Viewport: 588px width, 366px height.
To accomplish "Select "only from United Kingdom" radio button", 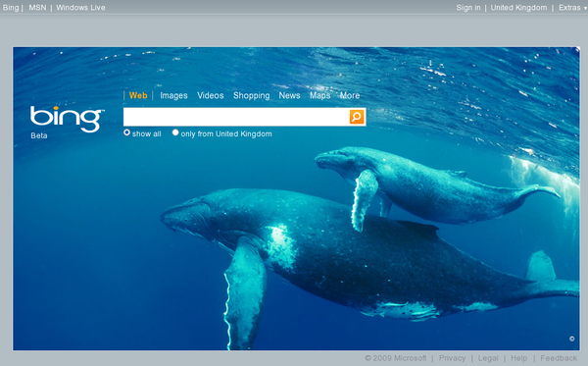I will pyautogui.click(x=175, y=132).
